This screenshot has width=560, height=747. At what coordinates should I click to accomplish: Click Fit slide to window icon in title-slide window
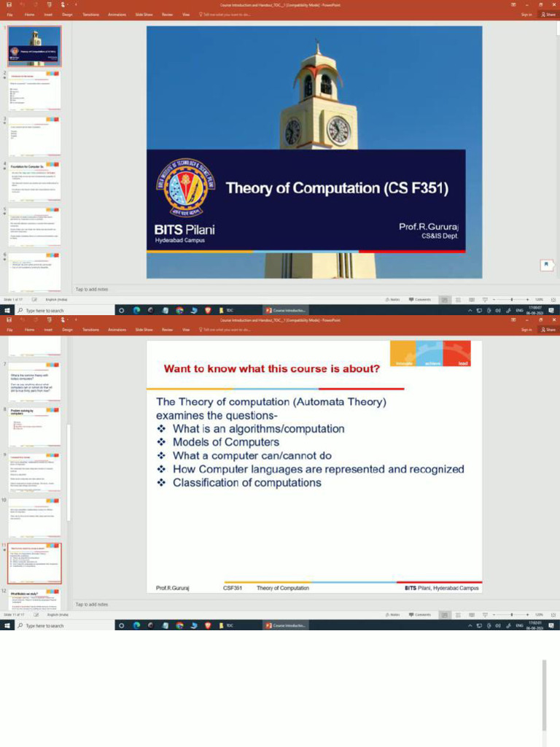[553, 300]
